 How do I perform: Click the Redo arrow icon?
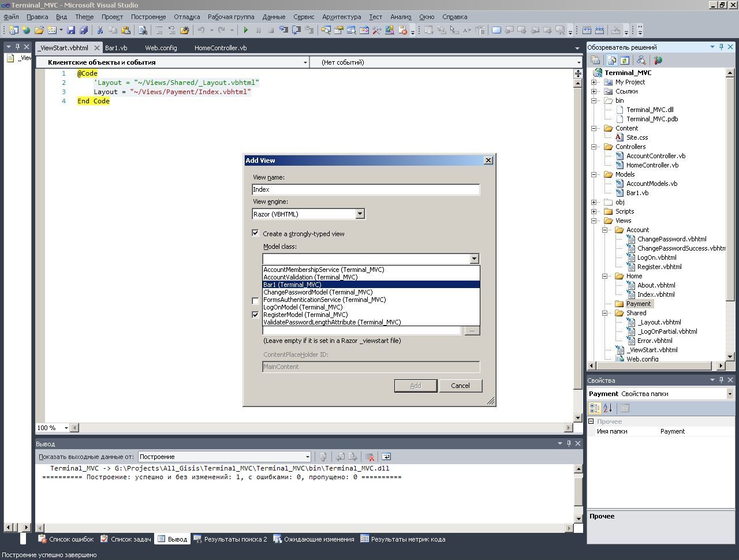point(222,30)
